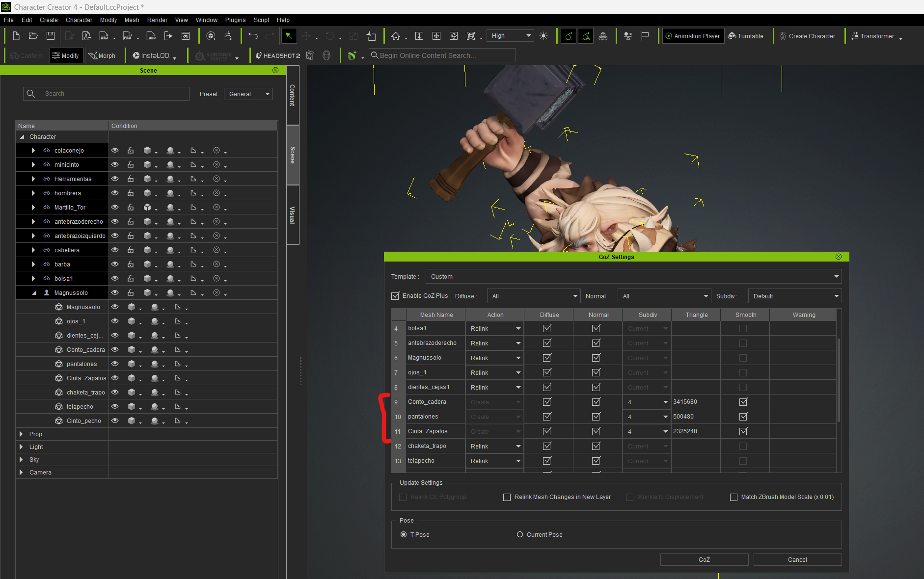Click the Open Project folder icon

coord(33,36)
